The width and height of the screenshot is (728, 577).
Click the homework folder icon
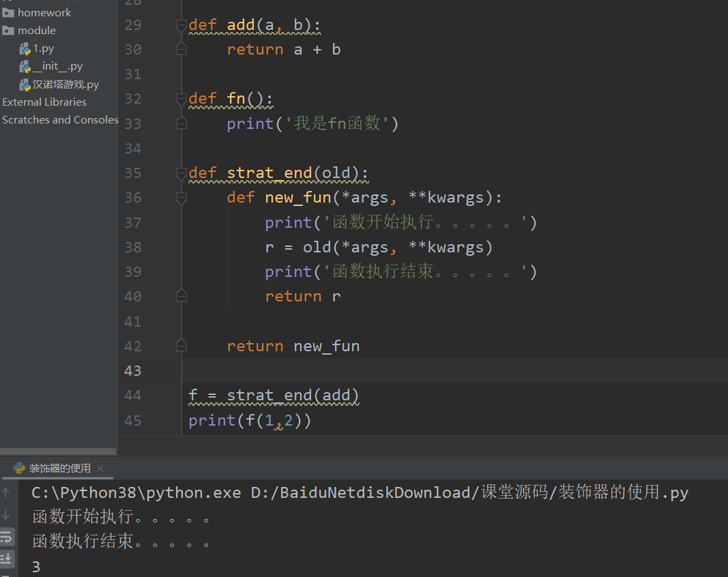8,12
